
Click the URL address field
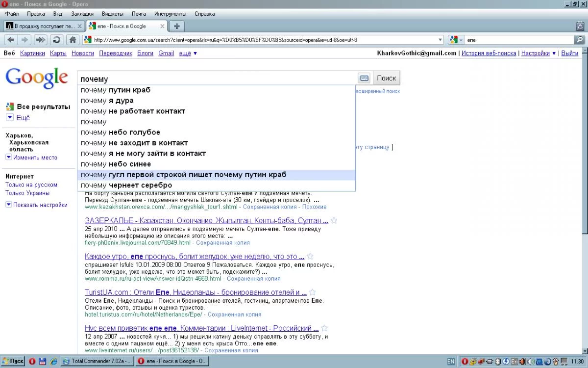264,40
